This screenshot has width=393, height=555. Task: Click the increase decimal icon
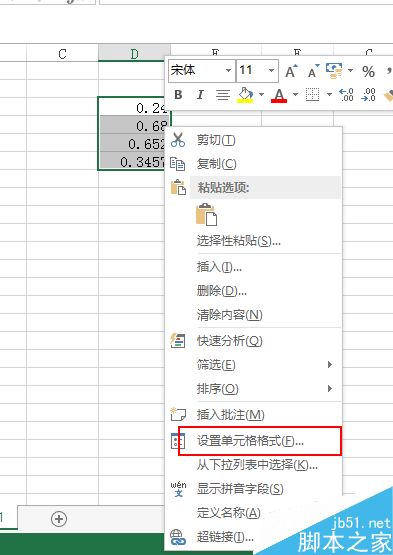(346, 95)
